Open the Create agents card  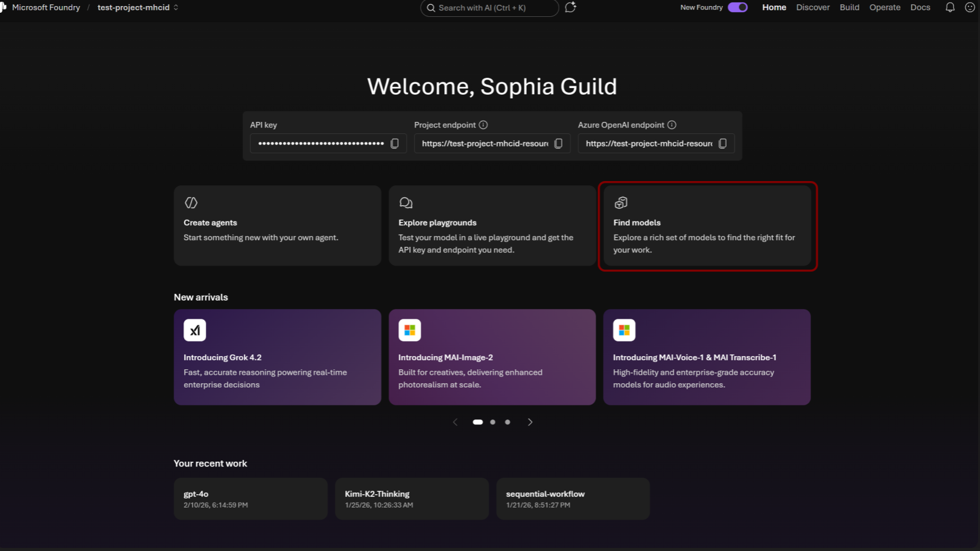[278, 226]
